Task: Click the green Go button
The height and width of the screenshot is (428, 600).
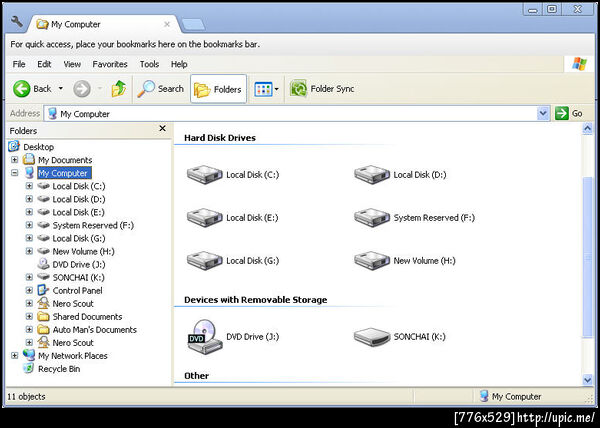Action: 569,114
